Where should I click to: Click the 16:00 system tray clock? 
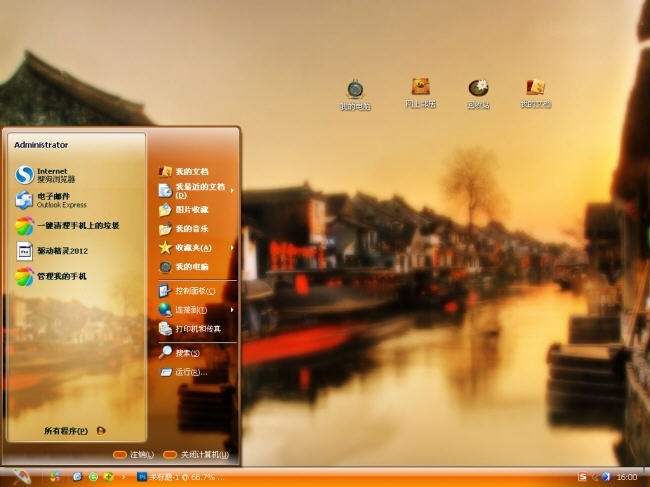(627, 478)
